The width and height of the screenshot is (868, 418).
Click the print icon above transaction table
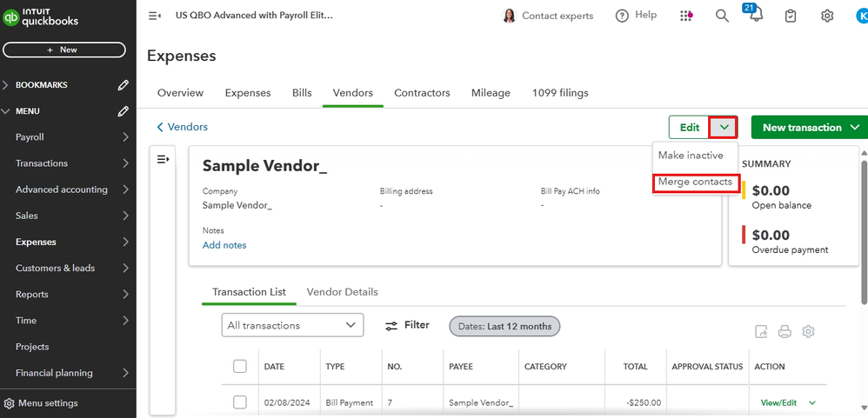(785, 331)
